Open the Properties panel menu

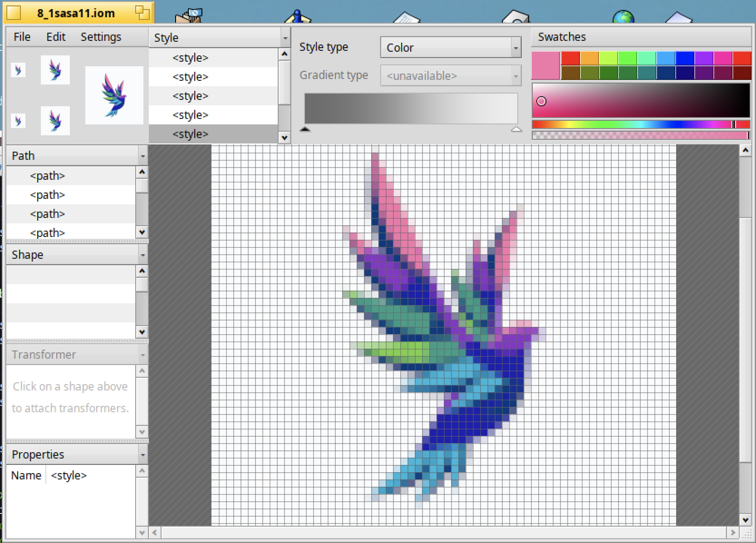point(142,455)
